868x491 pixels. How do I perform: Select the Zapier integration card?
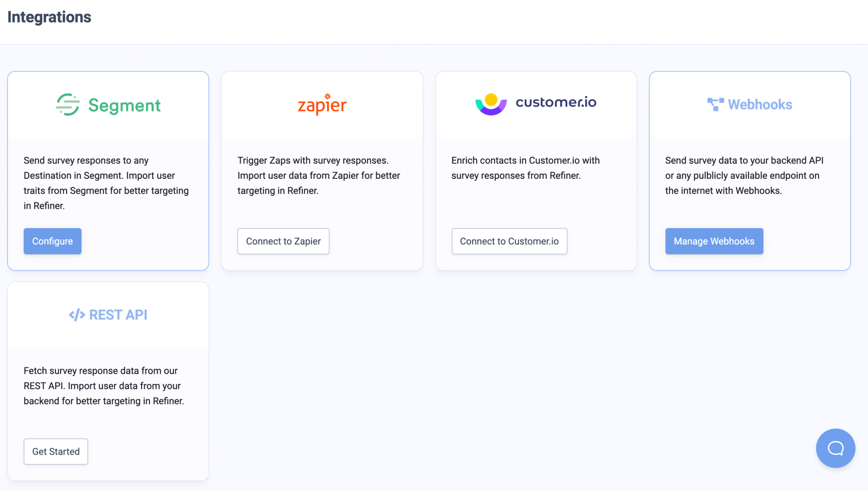coord(322,170)
